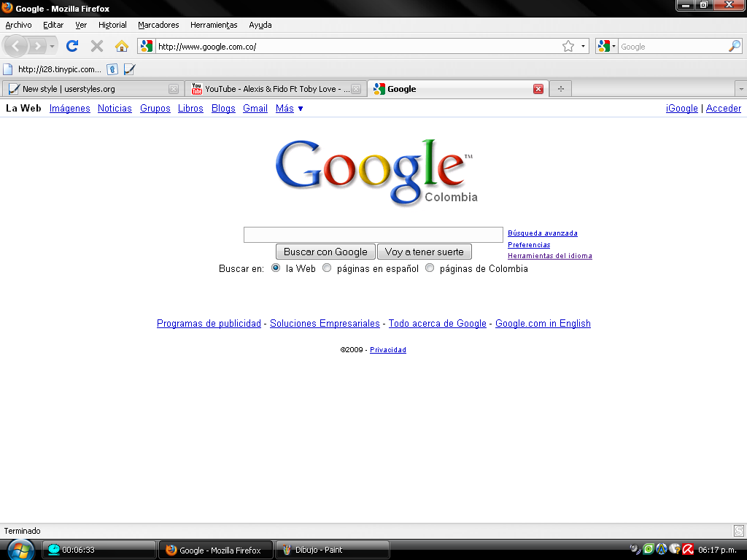Open the Archivo menu
747x560 pixels.
tap(18, 25)
